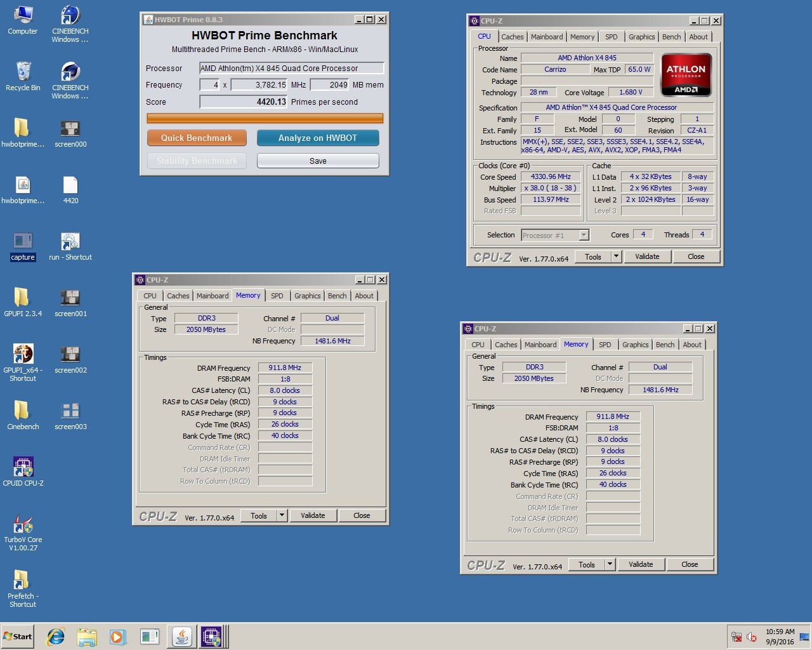Open Bench tab in bottom-right CPU-Z window
This screenshot has height=650, width=812.
coord(665,345)
